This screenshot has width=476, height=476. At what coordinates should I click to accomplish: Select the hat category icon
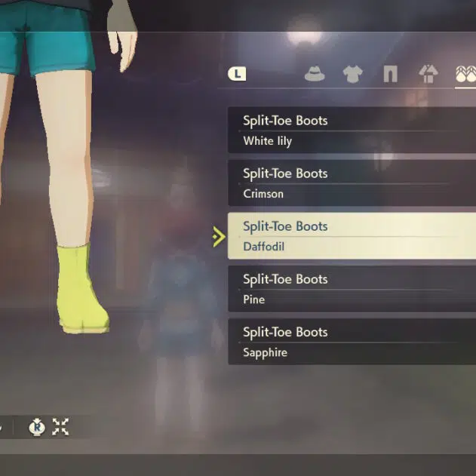pos(315,74)
